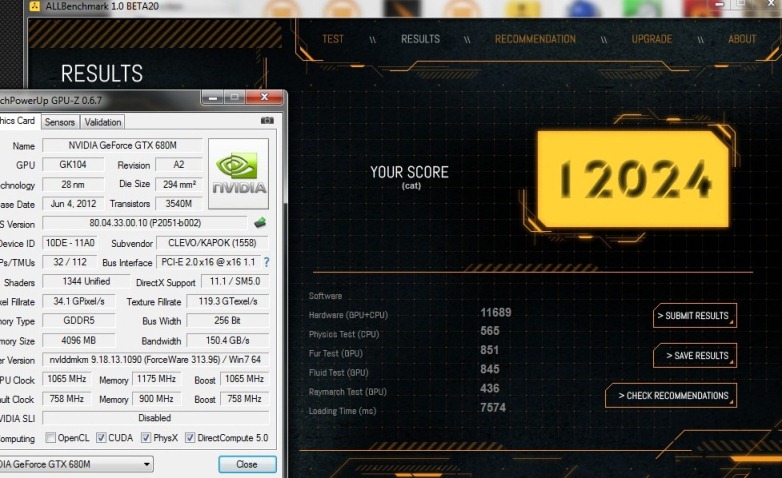The height and width of the screenshot is (478, 782).
Task: Click the Default Clock Boost field 758 MHz
Action: (x=244, y=399)
